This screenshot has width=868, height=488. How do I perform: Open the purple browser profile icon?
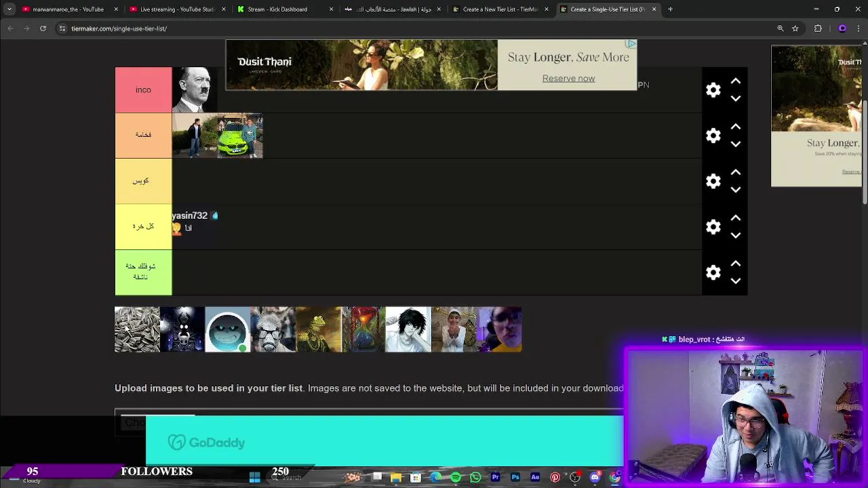click(842, 28)
